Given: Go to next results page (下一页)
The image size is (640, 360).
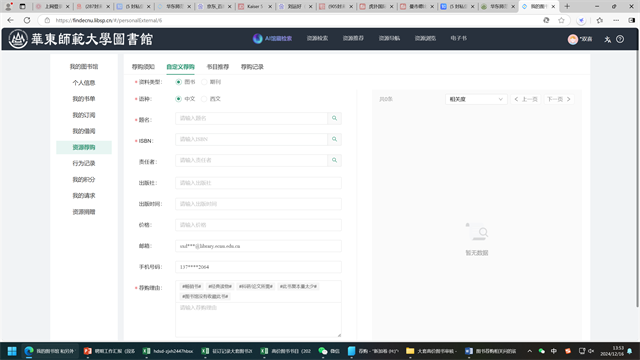Looking at the screenshot, I should pos(559,99).
